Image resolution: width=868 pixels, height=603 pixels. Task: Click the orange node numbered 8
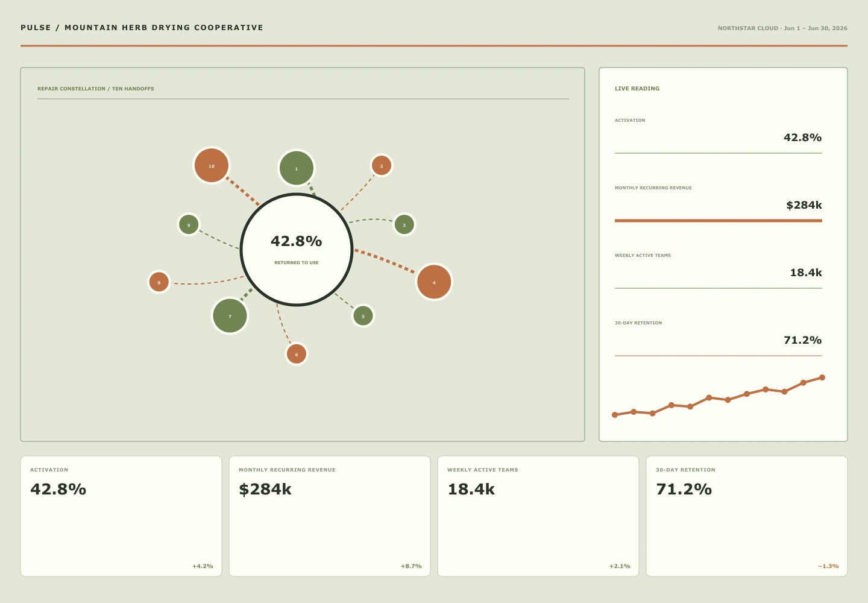click(159, 282)
